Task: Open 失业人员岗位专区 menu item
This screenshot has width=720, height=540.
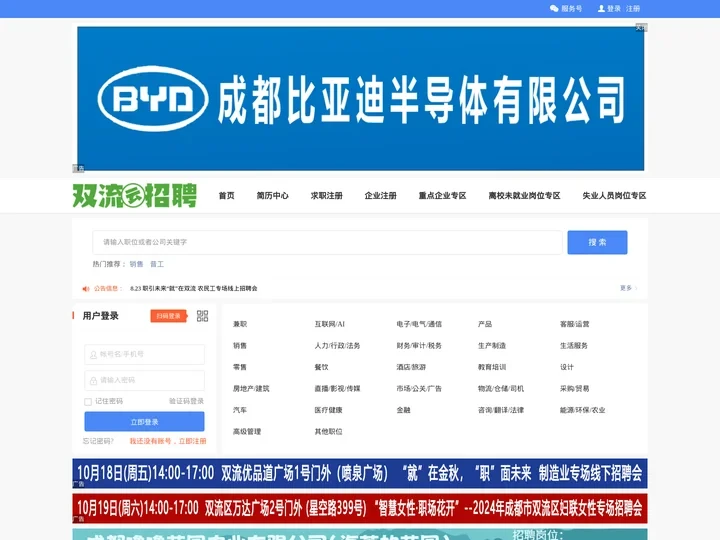Action: (614, 196)
